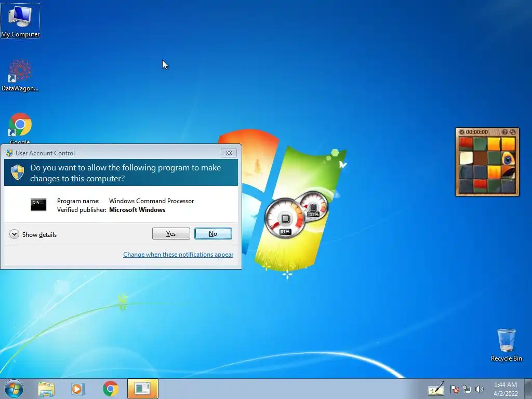This screenshot has width=532, height=399.
Task: Launch Windows Media Player from the taskbar
Action: (x=78, y=389)
